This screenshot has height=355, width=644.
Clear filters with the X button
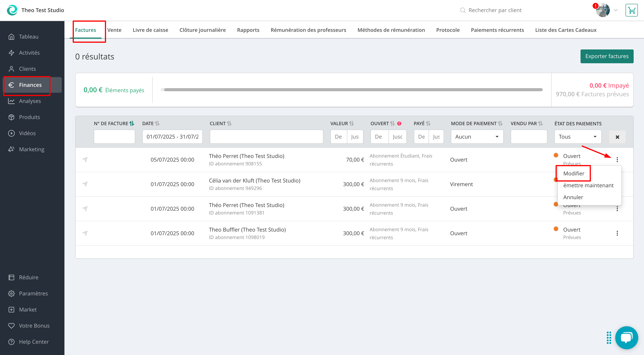(617, 137)
